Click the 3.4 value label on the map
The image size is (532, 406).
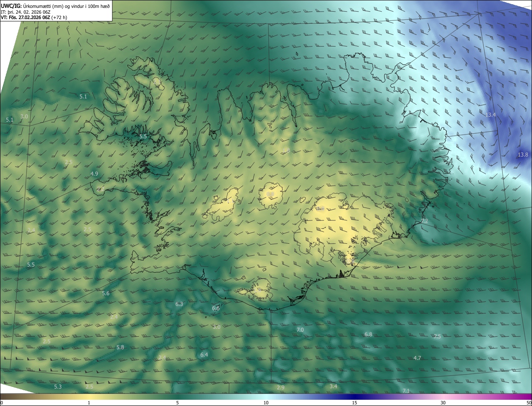tap(333, 386)
